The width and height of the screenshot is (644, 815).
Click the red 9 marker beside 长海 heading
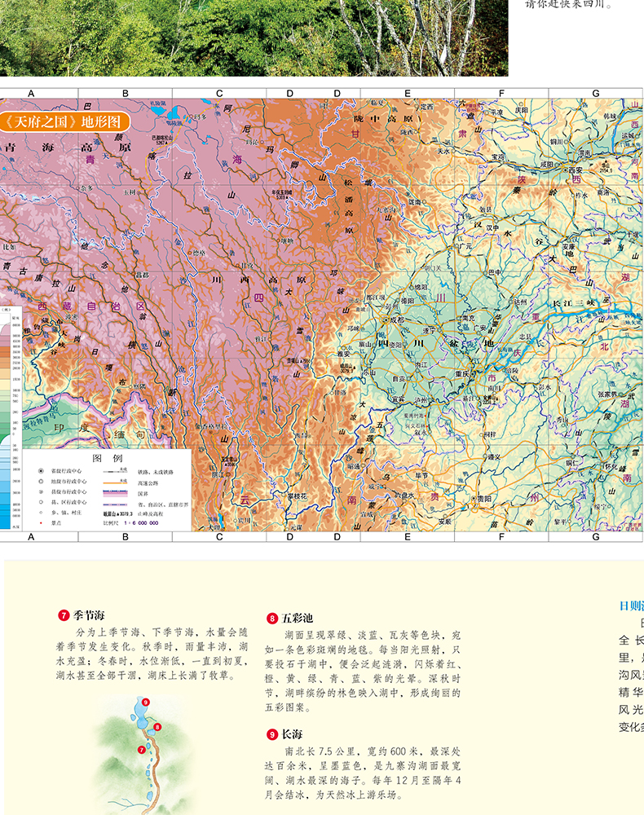pyautogui.click(x=271, y=734)
